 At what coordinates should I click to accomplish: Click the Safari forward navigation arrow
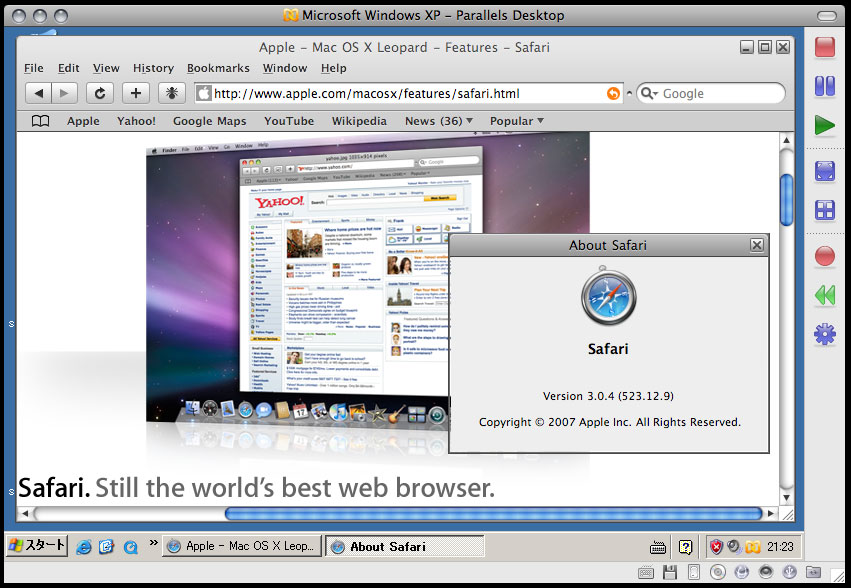coord(65,93)
